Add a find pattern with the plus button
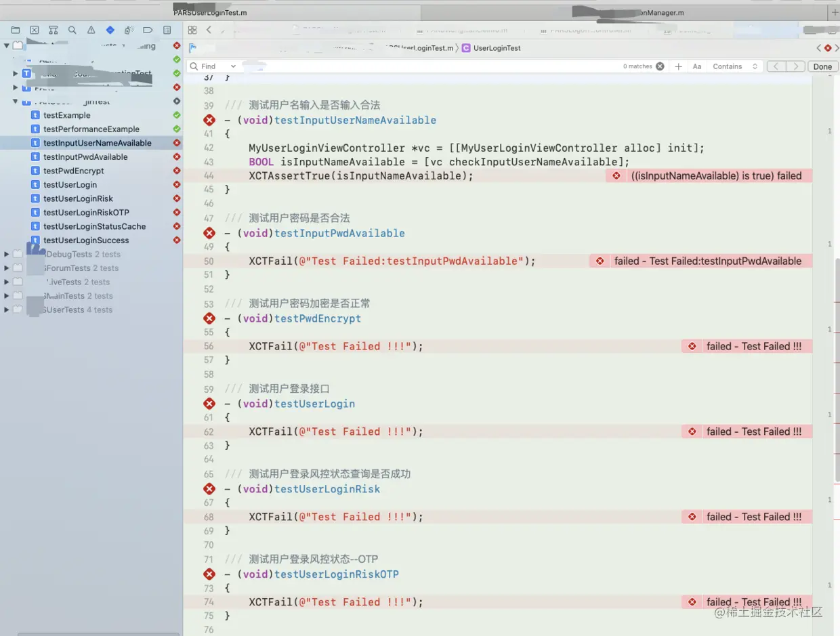Screen dimensions: 840x636 [678, 66]
